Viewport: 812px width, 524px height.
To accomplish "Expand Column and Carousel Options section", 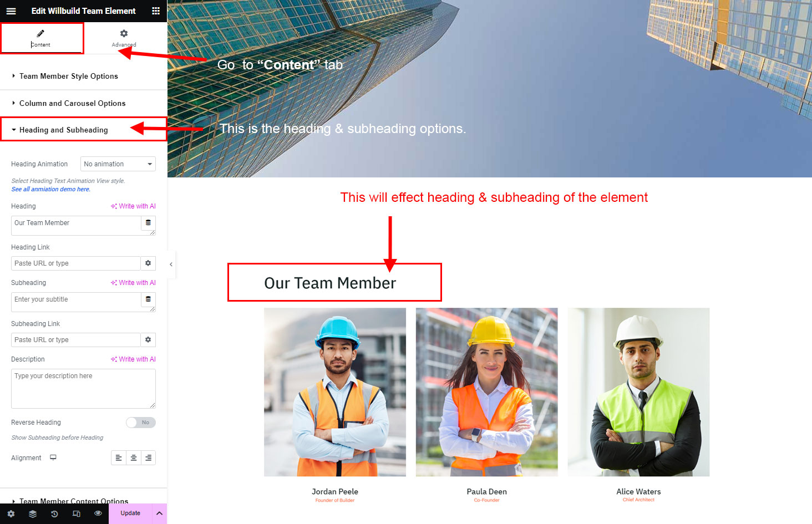I will (x=72, y=104).
